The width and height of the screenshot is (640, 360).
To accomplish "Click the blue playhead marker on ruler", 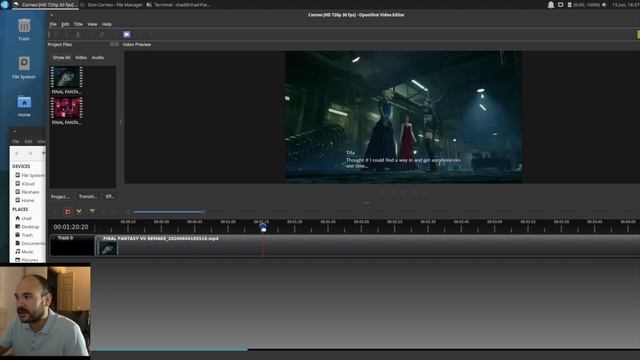I will (263, 227).
